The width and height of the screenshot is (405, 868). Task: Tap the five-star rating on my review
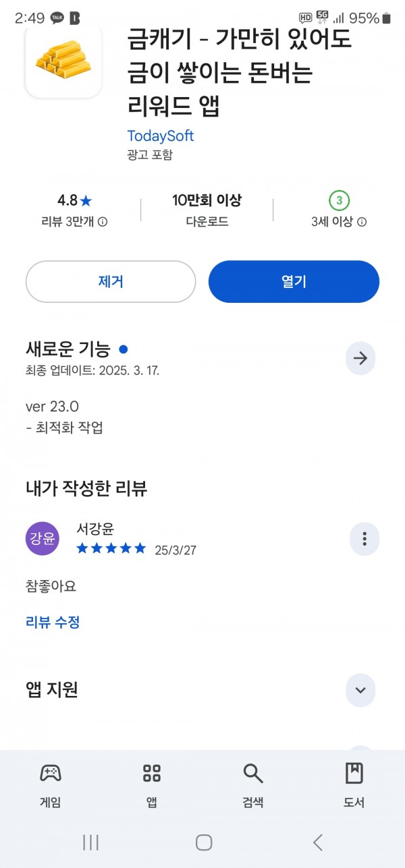pos(111,548)
